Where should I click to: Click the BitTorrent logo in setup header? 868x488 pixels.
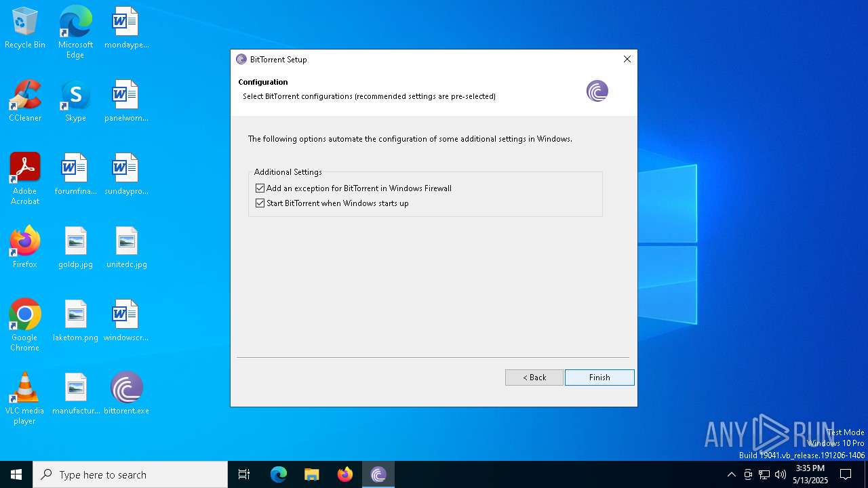point(597,91)
